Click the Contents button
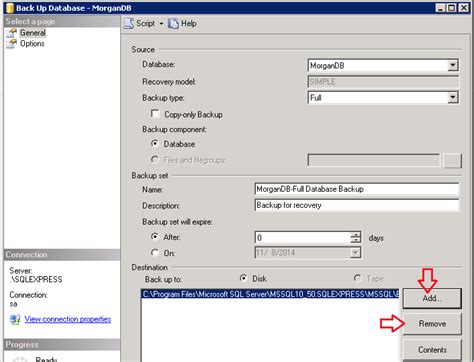The width and height of the screenshot is (474, 362). click(432, 349)
